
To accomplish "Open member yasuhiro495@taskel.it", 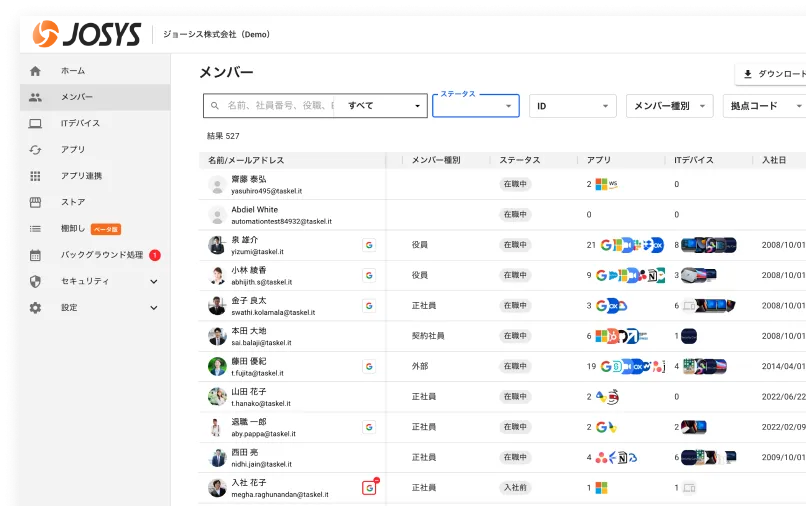I will click(x=266, y=191).
